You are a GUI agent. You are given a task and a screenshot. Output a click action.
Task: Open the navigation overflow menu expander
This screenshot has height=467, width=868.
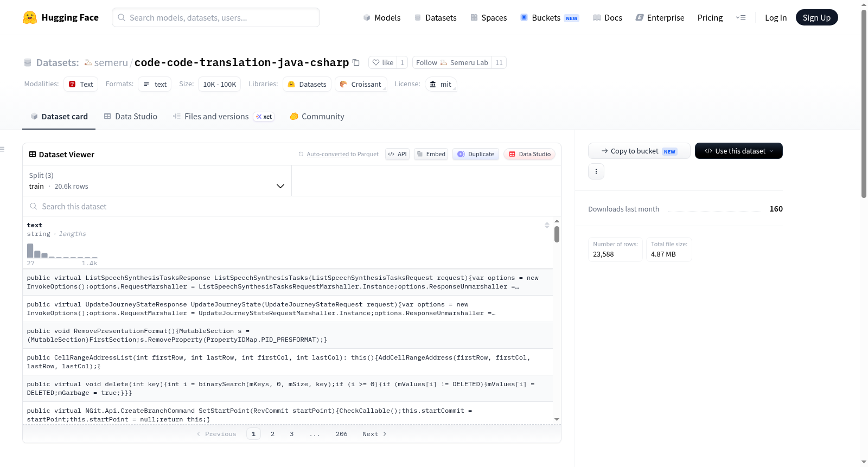pos(741,17)
